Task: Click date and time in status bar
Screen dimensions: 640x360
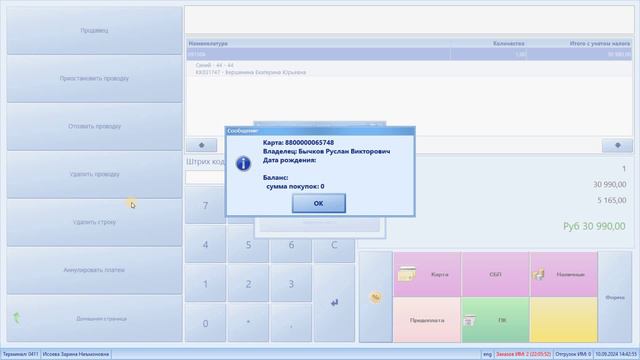Action: [x=616, y=354]
